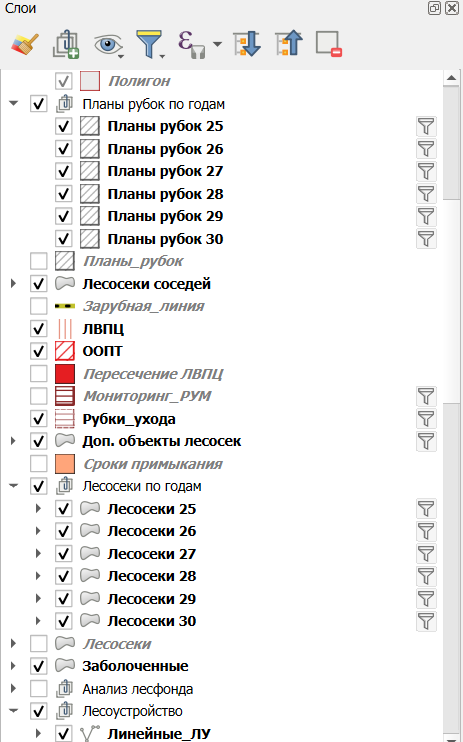Click the ООПТ hatched symbol icon

tap(65, 351)
